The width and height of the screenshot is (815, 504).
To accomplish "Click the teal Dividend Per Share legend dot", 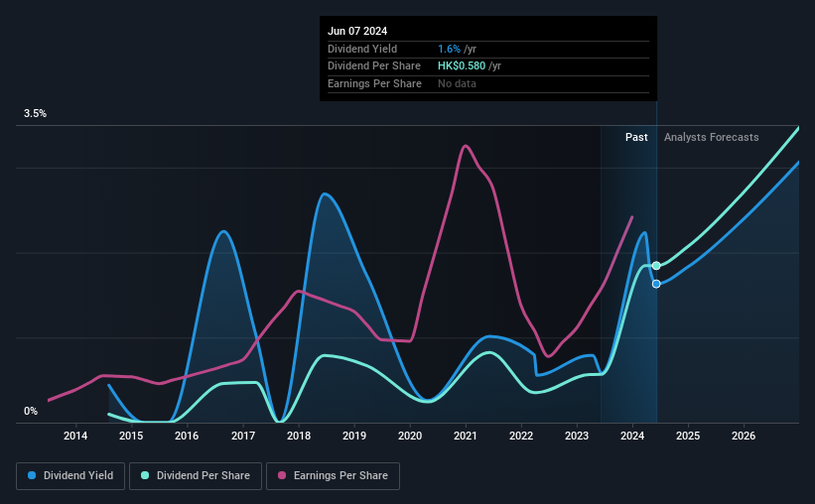I will [145, 475].
